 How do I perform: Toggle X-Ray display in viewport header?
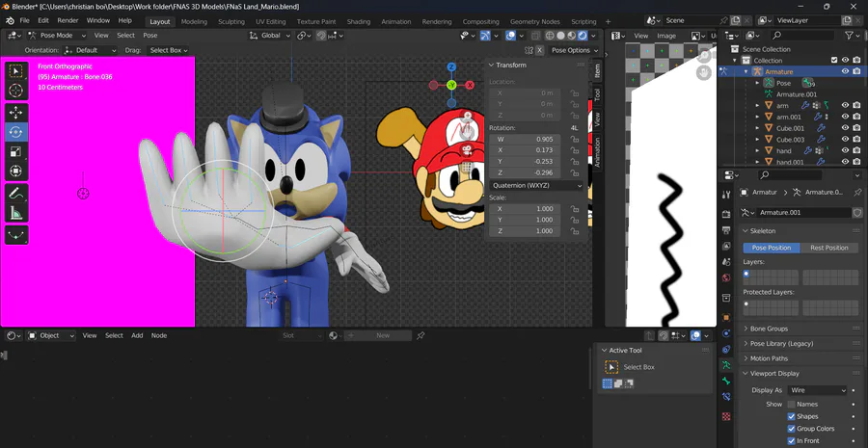pyautogui.click(x=535, y=36)
